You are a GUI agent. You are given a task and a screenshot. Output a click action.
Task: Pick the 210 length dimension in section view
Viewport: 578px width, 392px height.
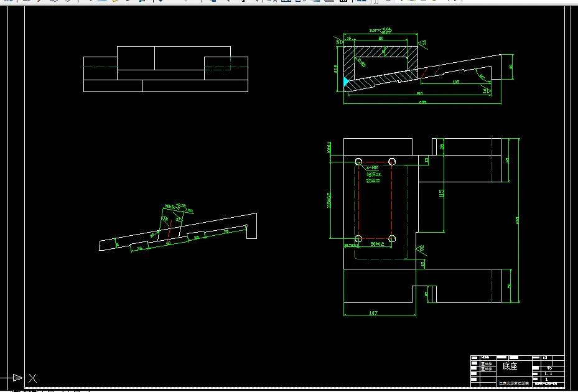tap(419, 94)
